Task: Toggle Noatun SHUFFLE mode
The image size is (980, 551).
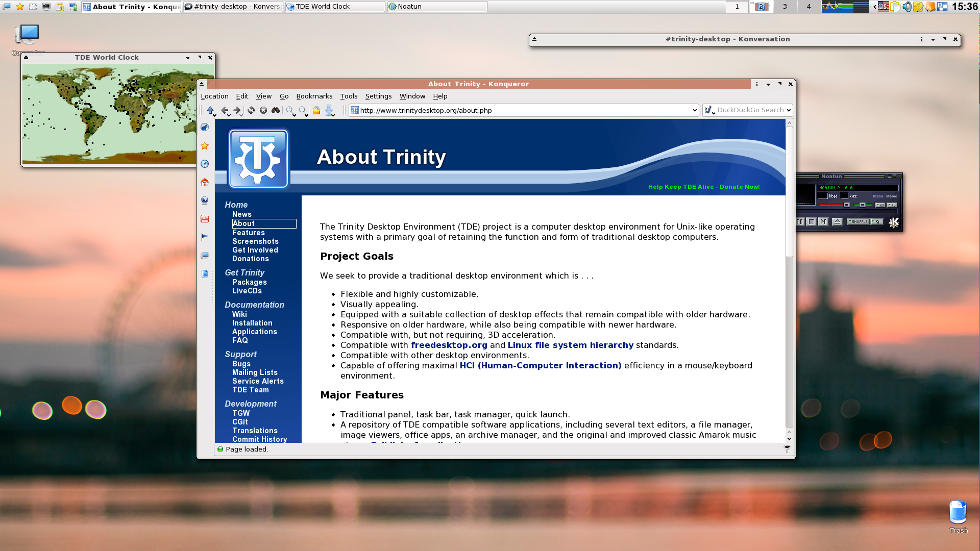Action: click(x=858, y=222)
